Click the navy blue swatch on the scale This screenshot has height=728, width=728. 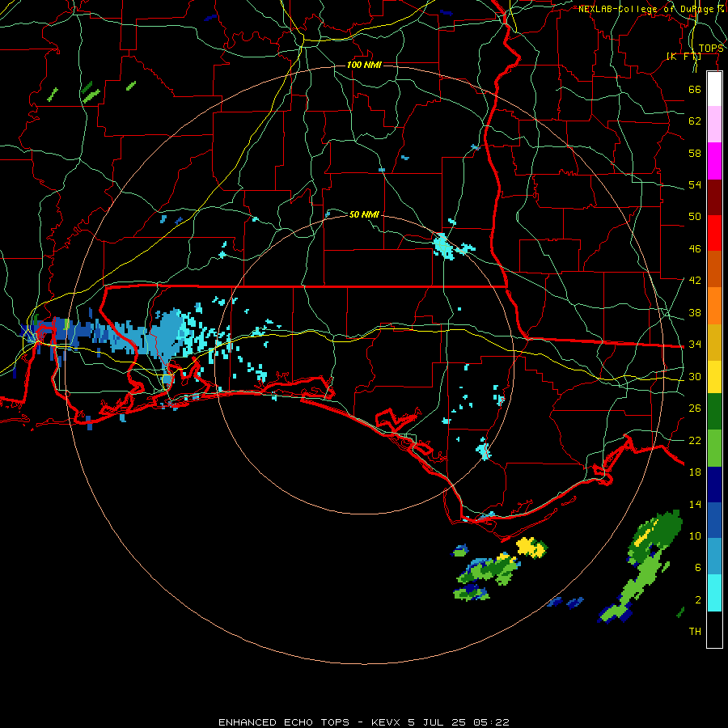tap(714, 485)
